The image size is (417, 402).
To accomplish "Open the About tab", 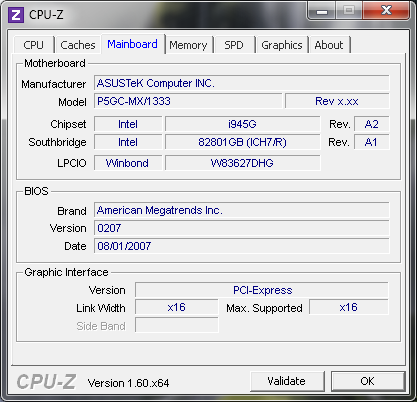I will pyautogui.click(x=329, y=45).
